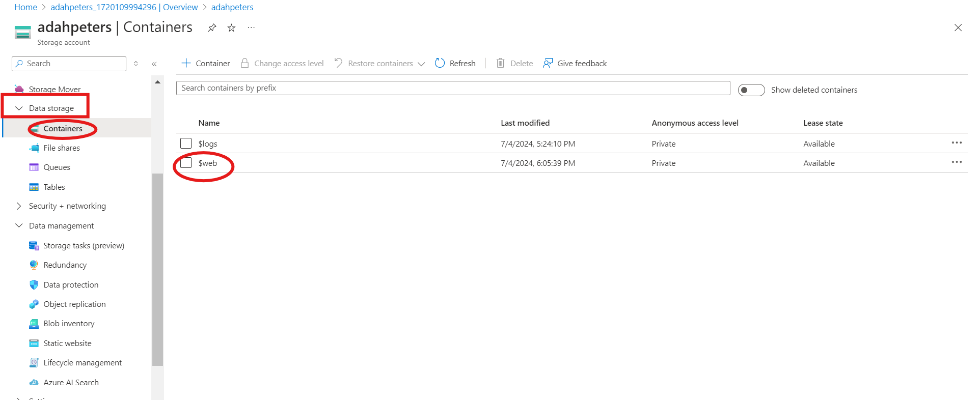This screenshot has width=980, height=400.
Task: Open context menu for $web row
Action: [x=957, y=162]
